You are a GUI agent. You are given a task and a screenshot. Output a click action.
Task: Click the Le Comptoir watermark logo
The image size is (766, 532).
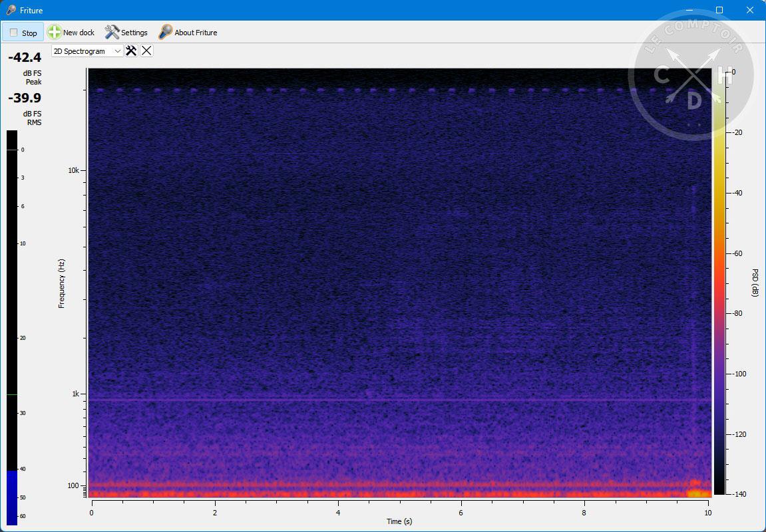point(691,74)
